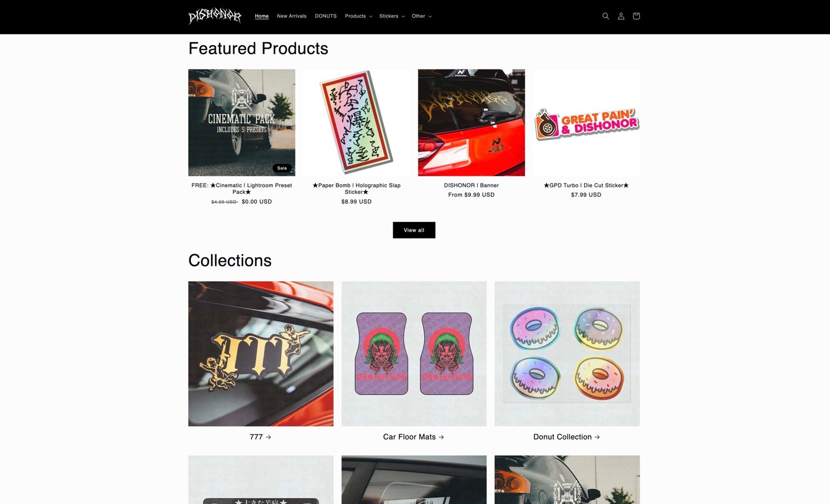The width and height of the screenshot is (830, 504).
Task: Open the Car Floor Mats collection link
Action: [x=413, y=437]
